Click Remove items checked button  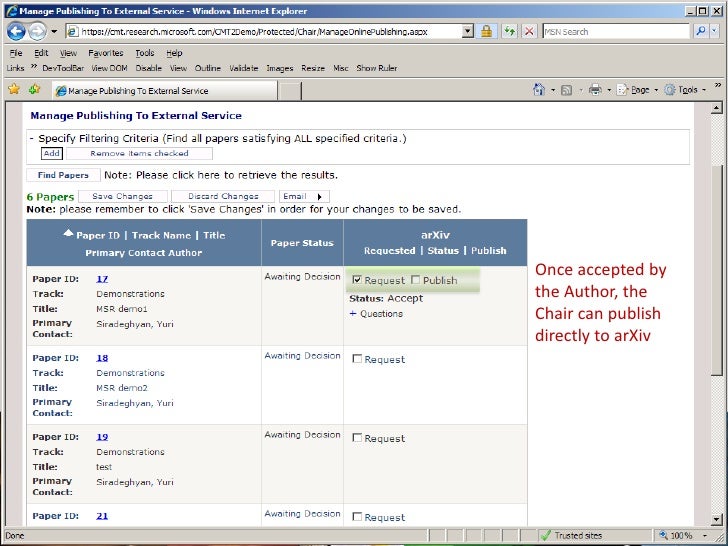139,153
